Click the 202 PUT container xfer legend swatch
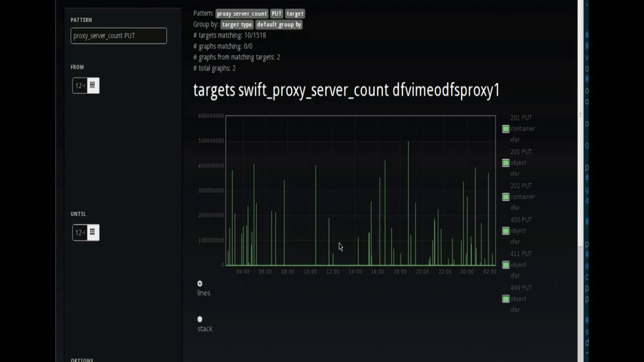The image size is (644, 362). pos(506,197)
